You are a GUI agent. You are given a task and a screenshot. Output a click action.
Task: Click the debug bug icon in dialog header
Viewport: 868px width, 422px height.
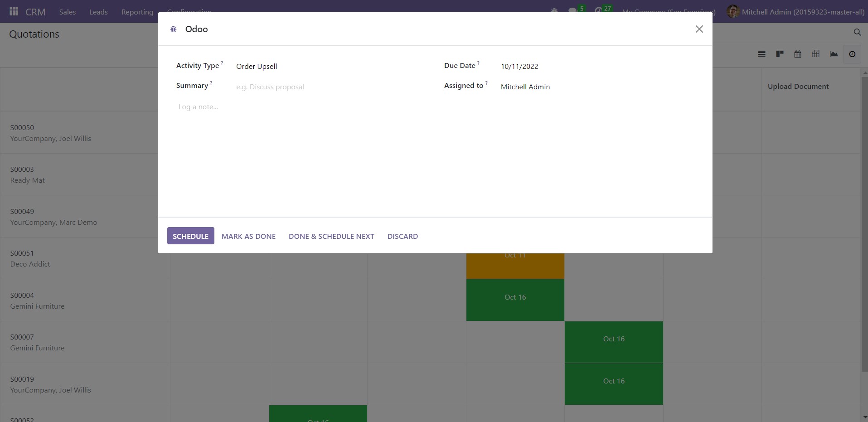173,29
